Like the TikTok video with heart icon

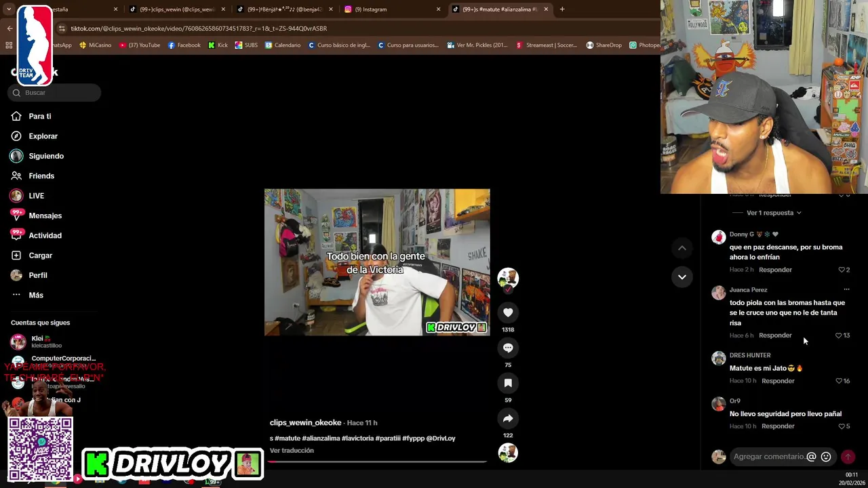[508, 312]
